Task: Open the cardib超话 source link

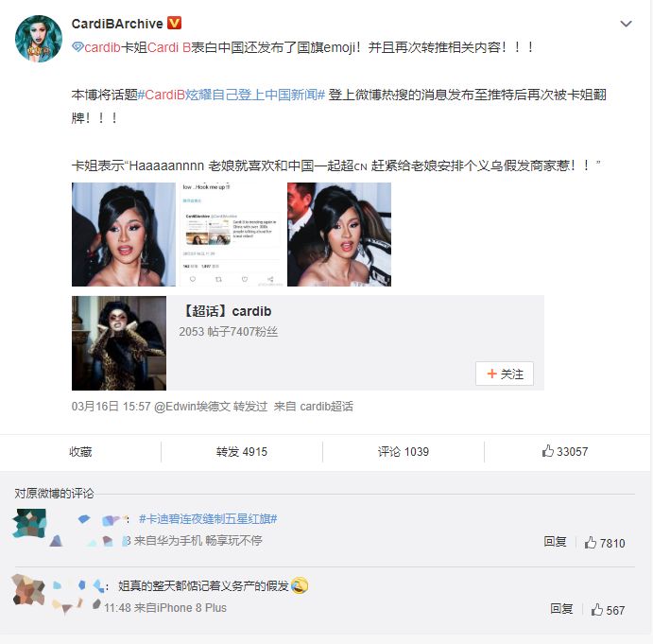Action: coord(326,406)
